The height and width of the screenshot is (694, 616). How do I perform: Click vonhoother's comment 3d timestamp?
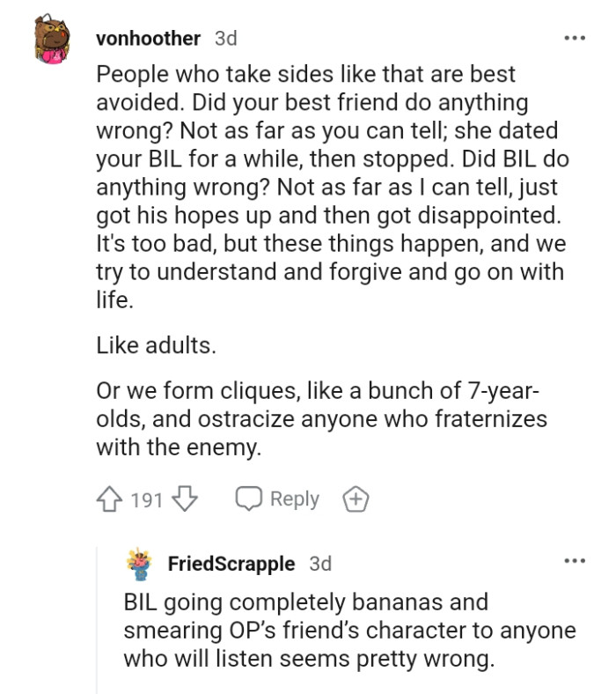pyautogui.click(x=225, y=39)
